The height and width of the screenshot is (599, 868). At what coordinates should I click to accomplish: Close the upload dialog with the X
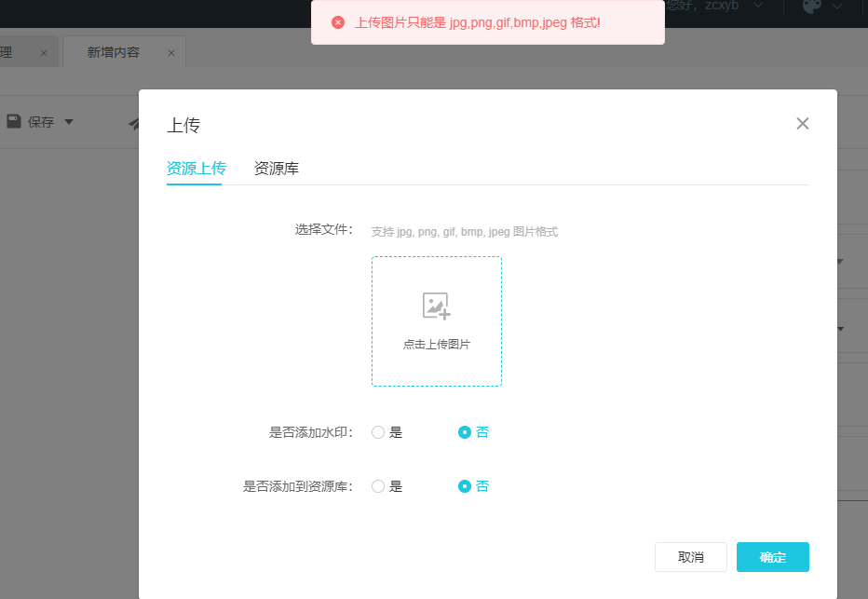click(x=802, y=124)
